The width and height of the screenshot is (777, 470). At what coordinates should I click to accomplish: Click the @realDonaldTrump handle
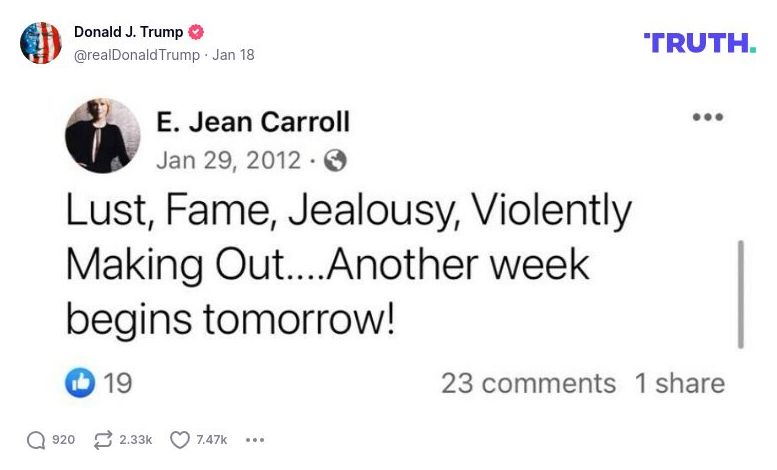tap(137, 55)
